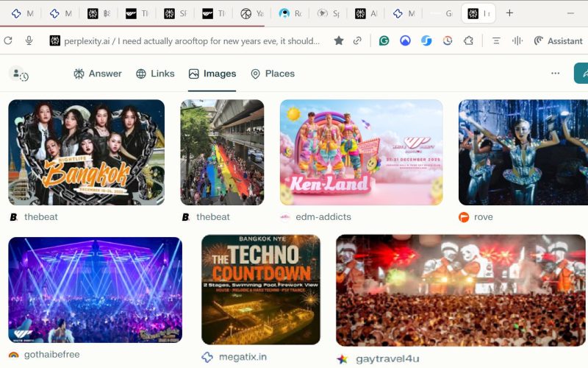
Task: Click the Perplexity site icon in address bar
Action: [54, 40]
